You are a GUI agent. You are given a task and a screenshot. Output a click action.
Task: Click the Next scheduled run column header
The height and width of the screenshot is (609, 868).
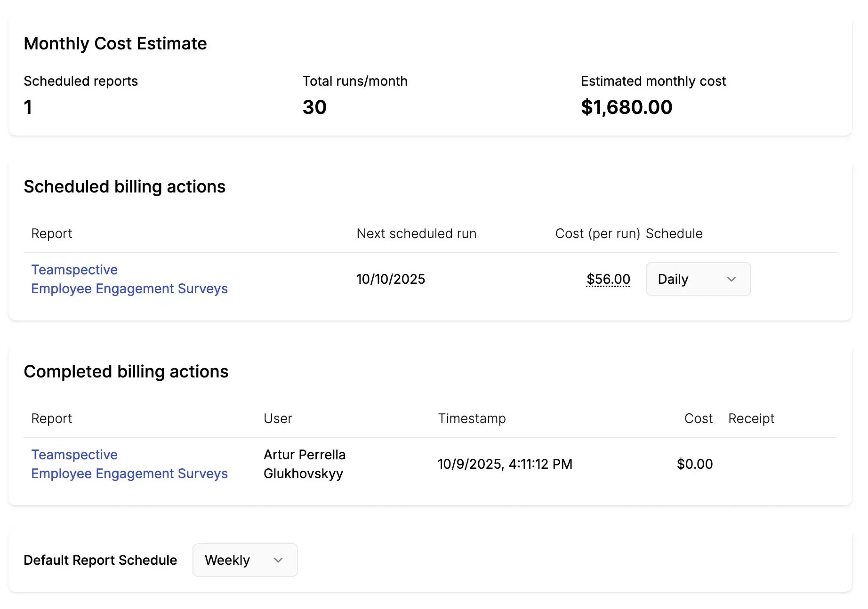[416, 233]
